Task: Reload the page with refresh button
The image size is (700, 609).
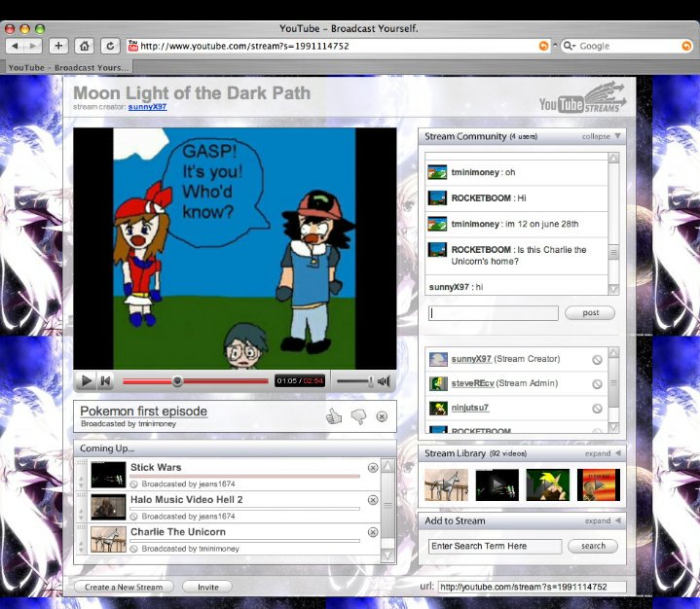Action: (x=110, y=46)
